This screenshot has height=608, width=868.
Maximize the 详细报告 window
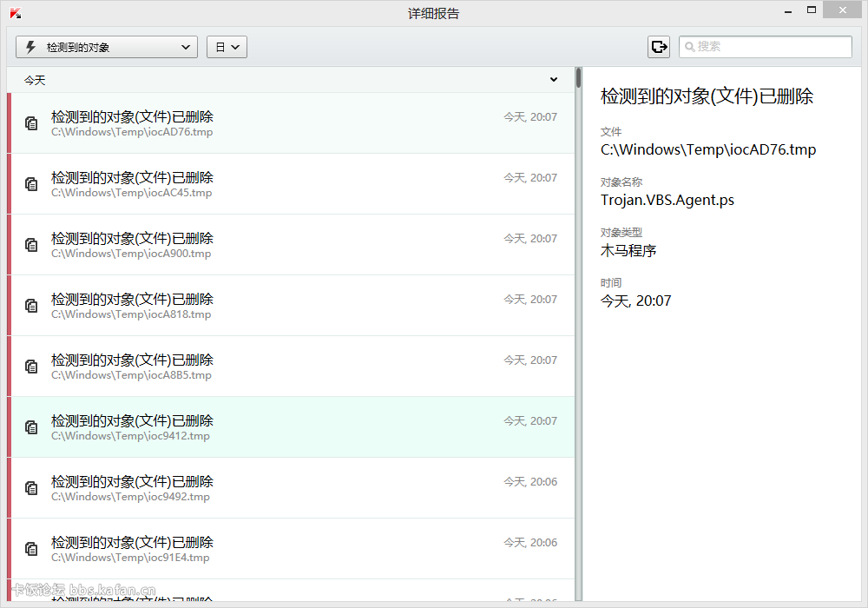tap(812, 10)
